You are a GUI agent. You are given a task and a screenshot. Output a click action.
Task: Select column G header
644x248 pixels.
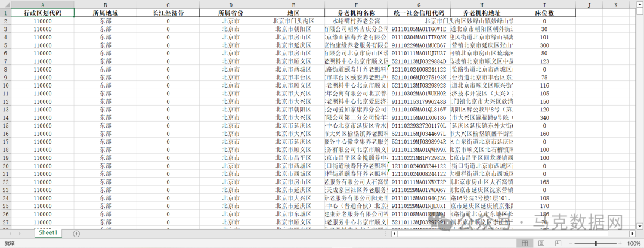(x=419, y=5)
